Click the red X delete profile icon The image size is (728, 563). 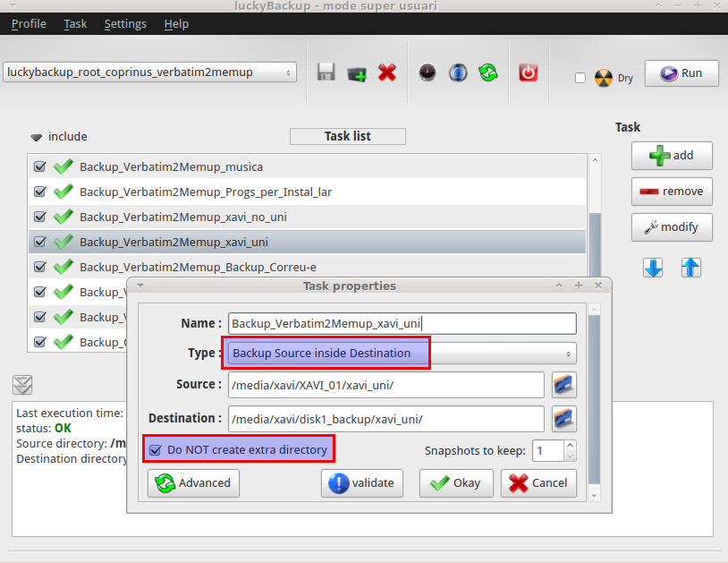387,73
